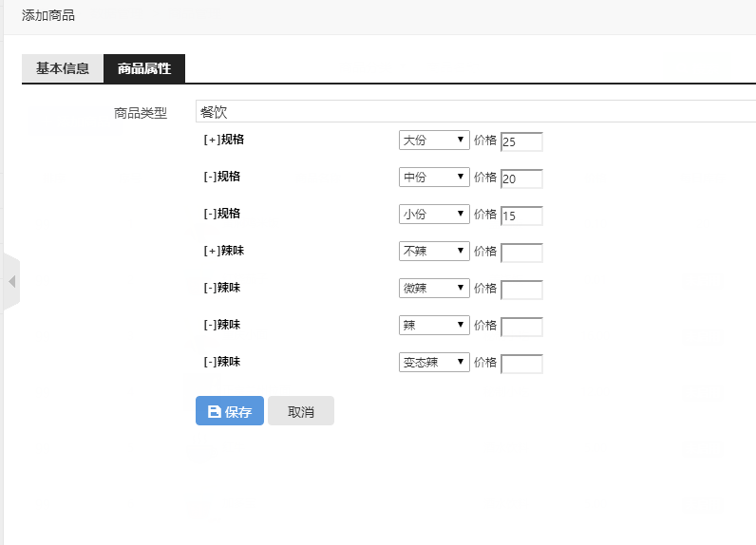This screenshot has width=756, height=545.
Task: Open the 中份 spec dropdown
Action: pyautogui.click(x=434, y=178)
